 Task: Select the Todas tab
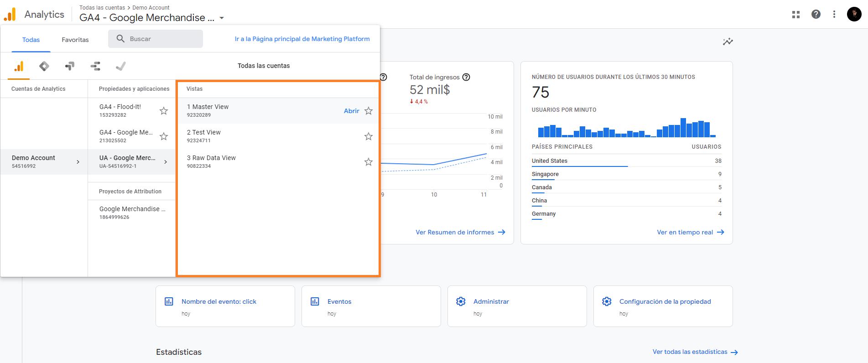pos(31,40)
